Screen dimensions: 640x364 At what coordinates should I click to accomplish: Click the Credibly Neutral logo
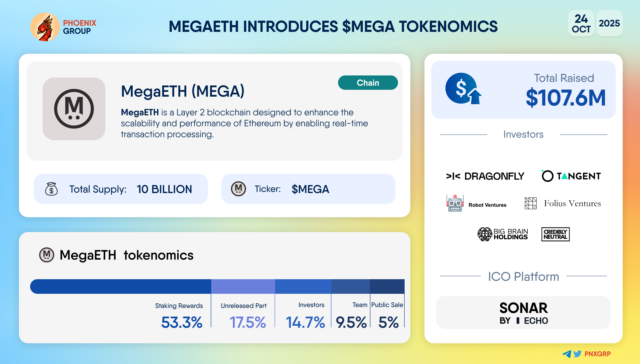coord(555,234)
